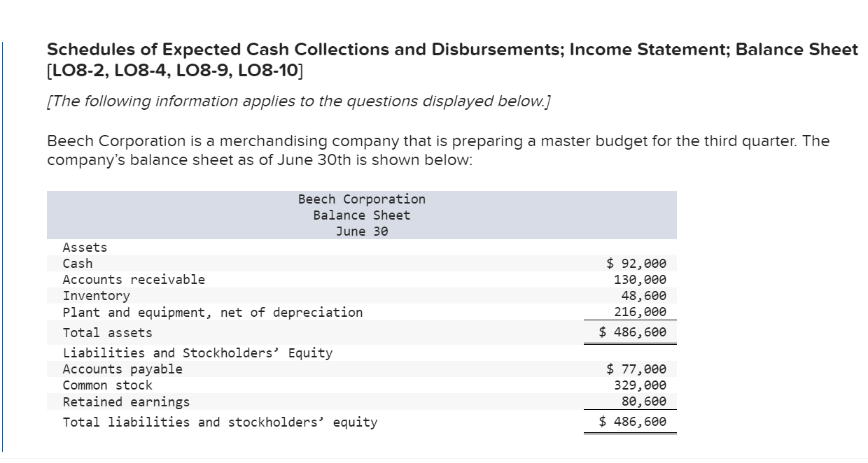Select the Balance Sheet header line

pos(361,215)
